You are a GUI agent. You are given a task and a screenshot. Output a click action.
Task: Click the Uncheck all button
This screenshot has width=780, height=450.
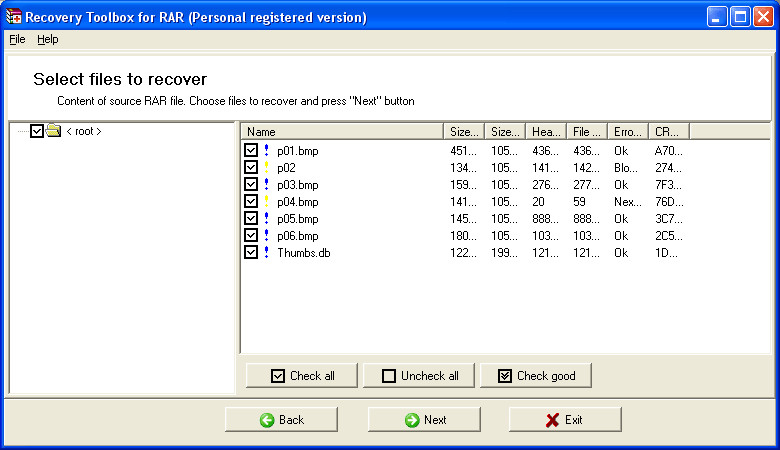(419, 375)
